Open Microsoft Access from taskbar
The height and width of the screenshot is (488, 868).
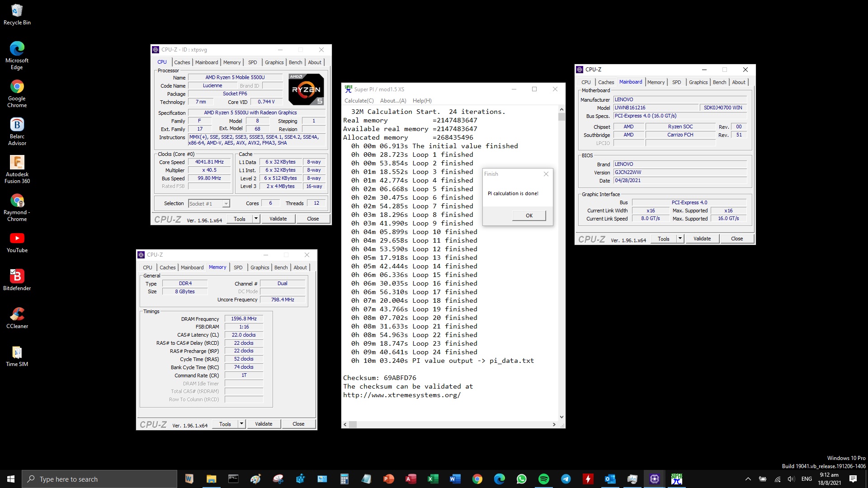[x=411, y=479]
